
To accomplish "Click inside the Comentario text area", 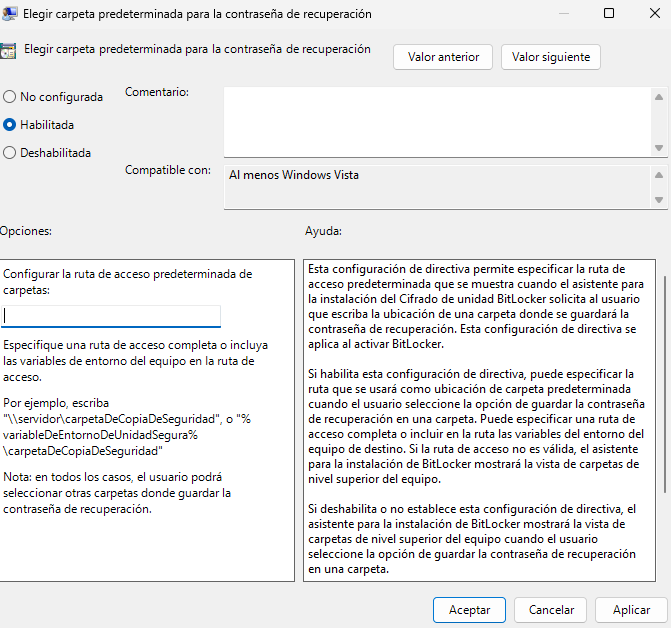I will 435,120.
